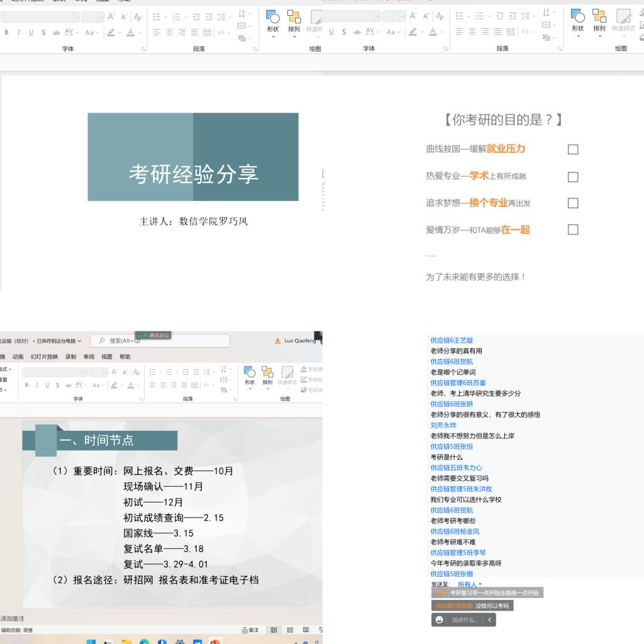Toggle normal view in the 时间节点 window status bar

point(274,630)
